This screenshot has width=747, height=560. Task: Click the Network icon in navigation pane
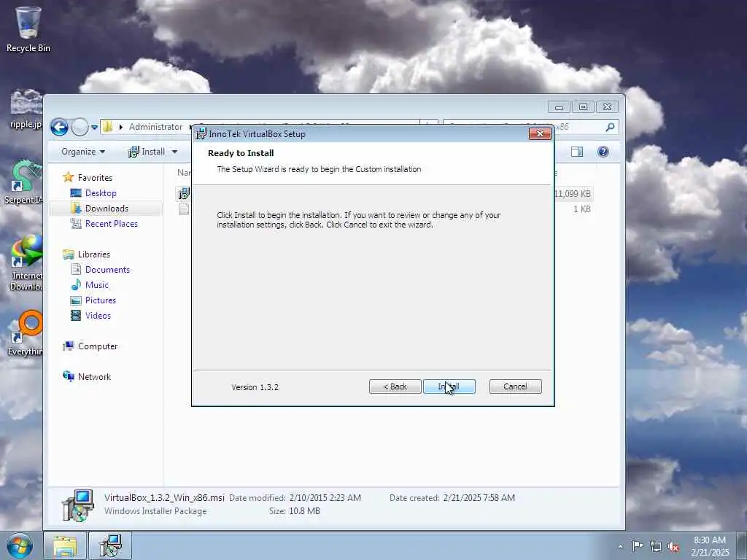pyautogui.click(x=69, y=376)
